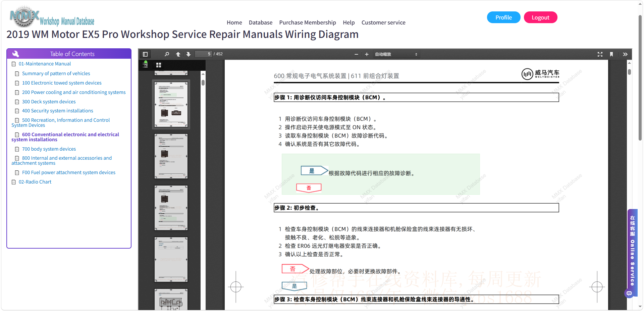Viewport: 644px width, 311px height.
Task: Click the PDF document vertical scrollbar handle
Action: tap(629, 72)
